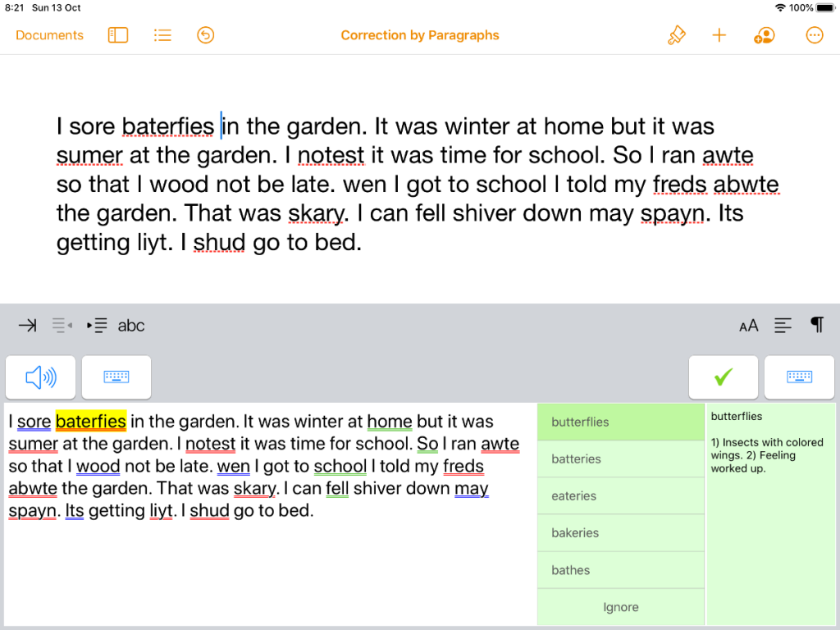Open formatting options with the paintbrush icon
Screen dimensions: 840x630
coord(676,35)
